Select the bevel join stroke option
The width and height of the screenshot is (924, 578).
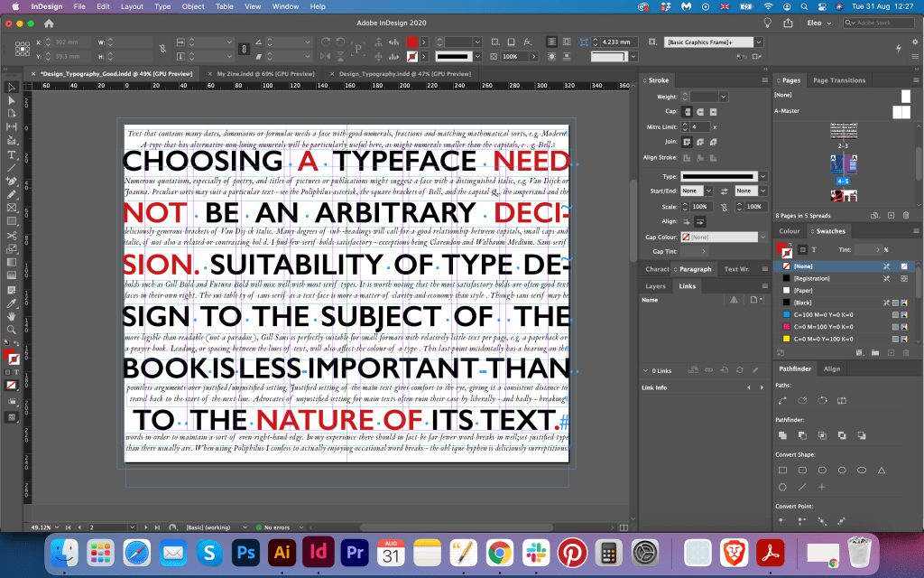(x=714, y=142)
